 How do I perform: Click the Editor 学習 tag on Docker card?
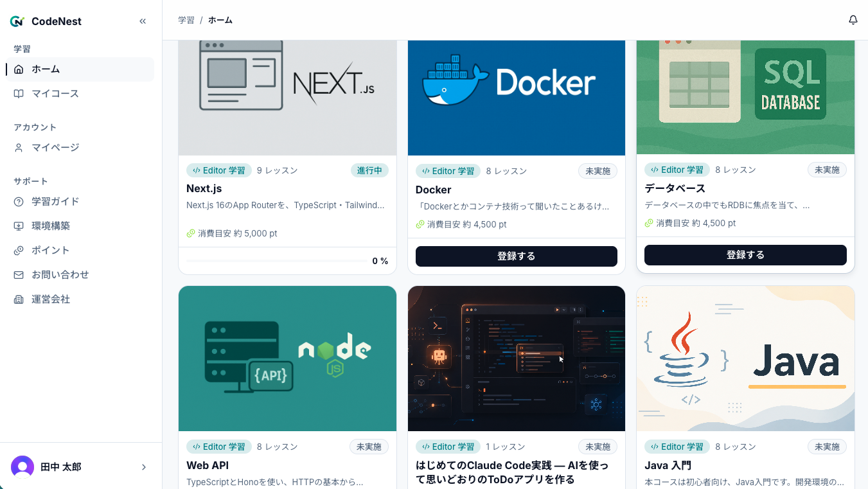(x=447, y=172)
